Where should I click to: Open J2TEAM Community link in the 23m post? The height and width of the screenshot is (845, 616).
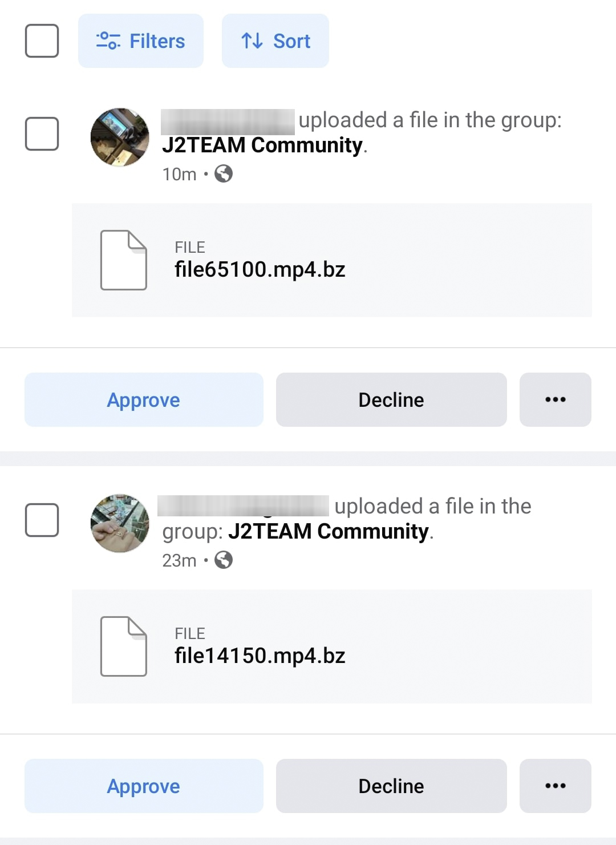(329, 532)
